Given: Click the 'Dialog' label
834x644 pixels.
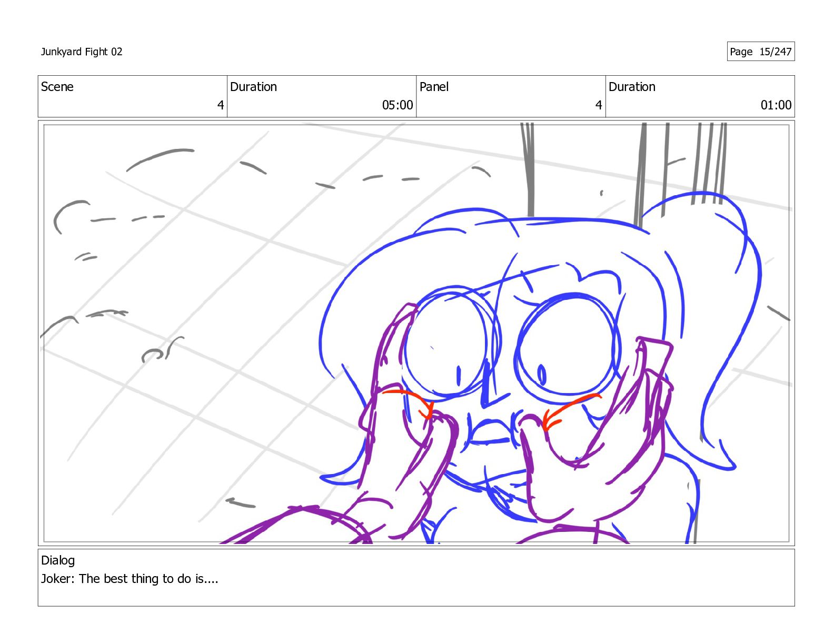Looking at the screenshot, I should click(x=58, y=560).
